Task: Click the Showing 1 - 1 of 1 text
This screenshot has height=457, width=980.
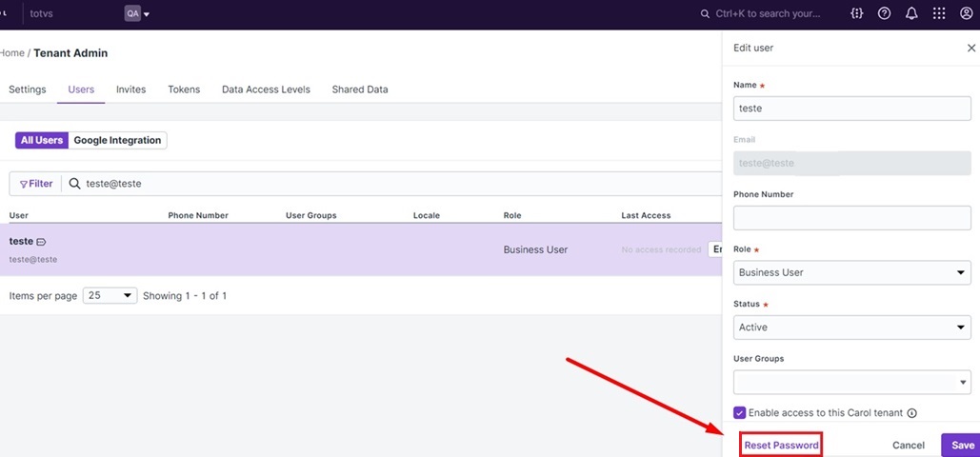Action: pyautogui.click(x=185, y=296)
